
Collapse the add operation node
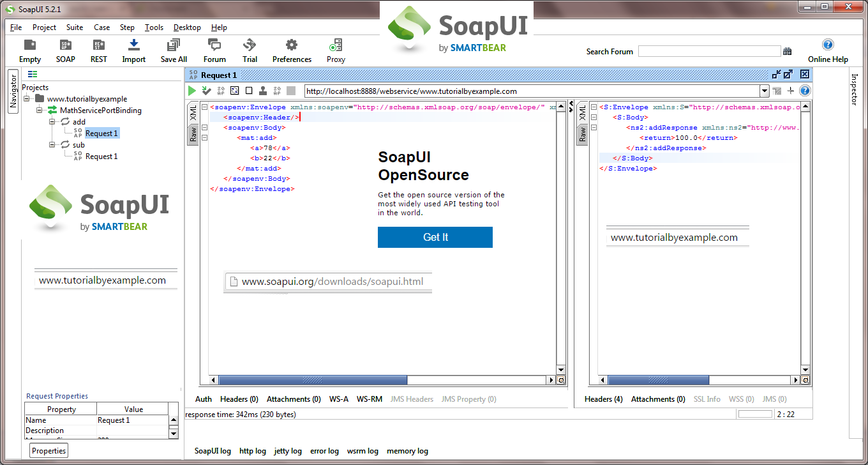pos(52,122)
